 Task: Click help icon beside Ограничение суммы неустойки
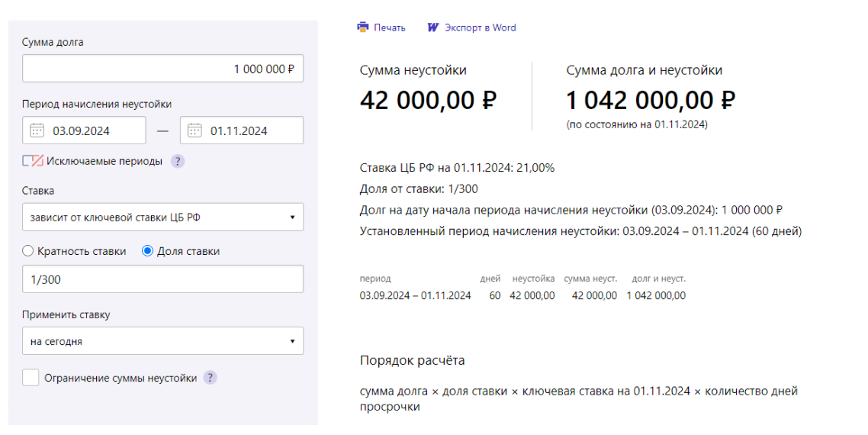tap(210, 378)
